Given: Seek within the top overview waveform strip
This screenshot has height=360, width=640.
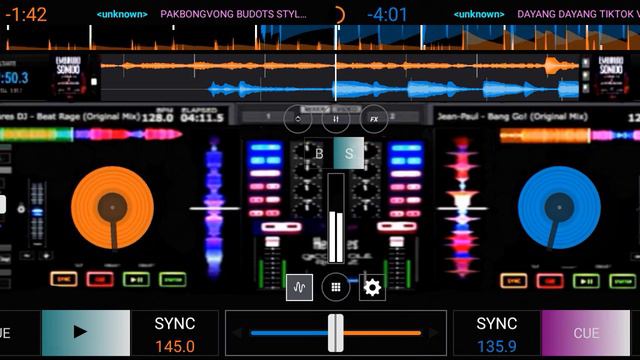Looking at the screenshot, I should pyautogui.click(x=320, y=37).
